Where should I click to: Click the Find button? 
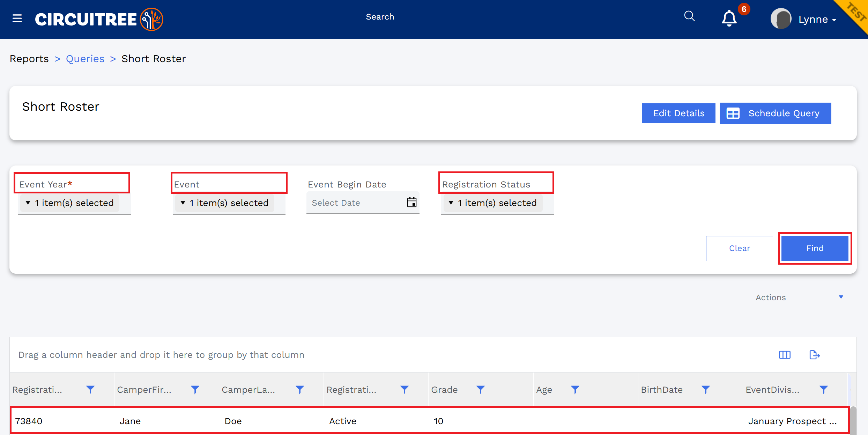pos(815,248)
